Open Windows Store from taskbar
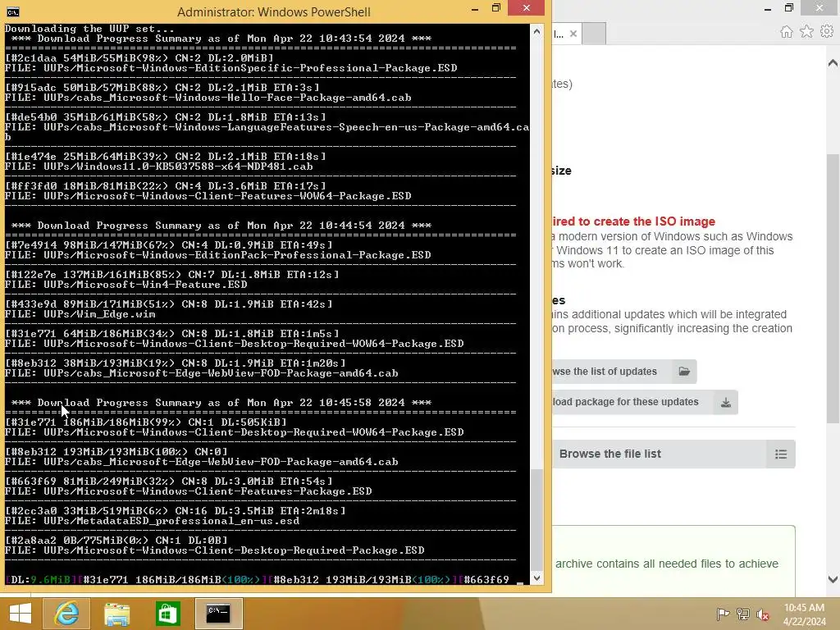The height and width of the screenshot is (630, 840). tap(167, 614)
